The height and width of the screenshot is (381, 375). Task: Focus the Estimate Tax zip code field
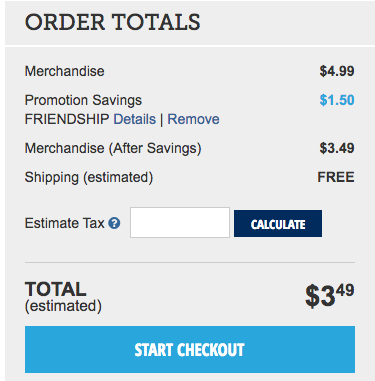(180, 223)
